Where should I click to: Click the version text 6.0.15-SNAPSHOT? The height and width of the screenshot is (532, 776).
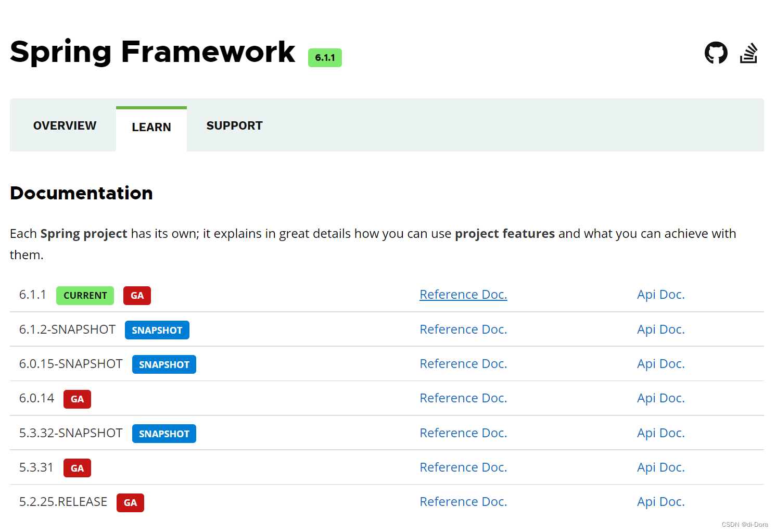[71, 364]
